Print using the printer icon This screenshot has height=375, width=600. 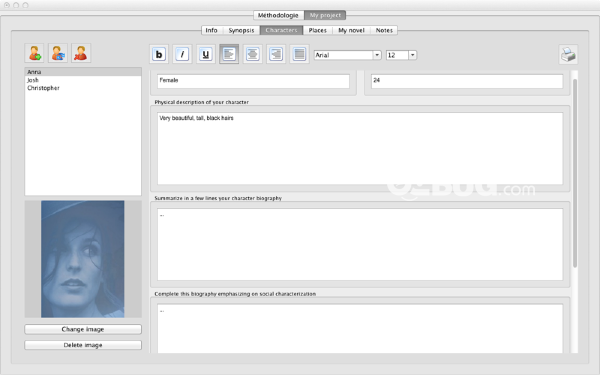click(x=568, y=55)
